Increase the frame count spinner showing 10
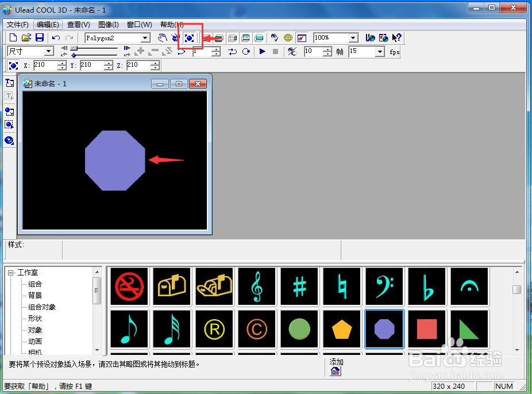 [x=327, y=49]
